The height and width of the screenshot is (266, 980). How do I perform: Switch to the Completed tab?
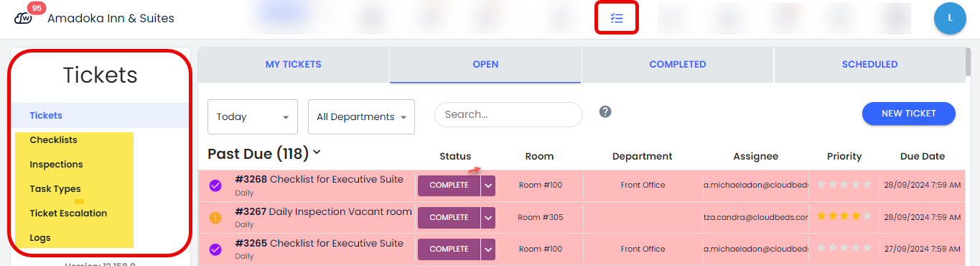pos(678,65)
